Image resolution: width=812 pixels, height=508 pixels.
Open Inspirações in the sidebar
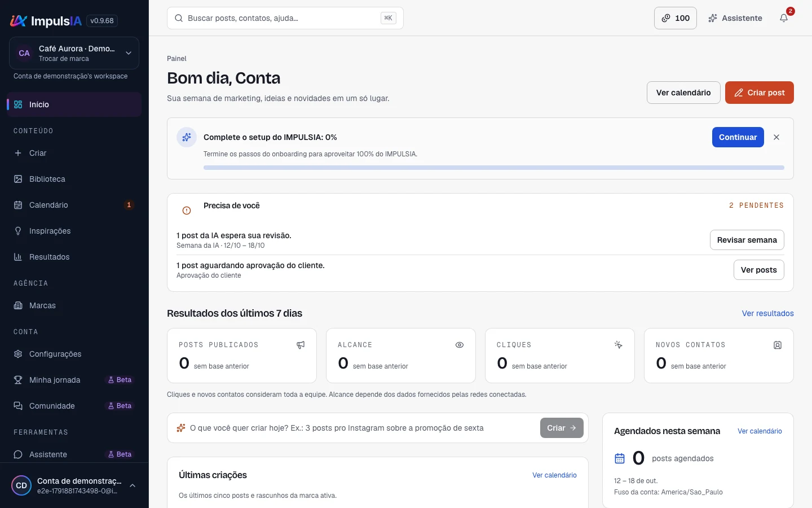click(x=74, y=231)
